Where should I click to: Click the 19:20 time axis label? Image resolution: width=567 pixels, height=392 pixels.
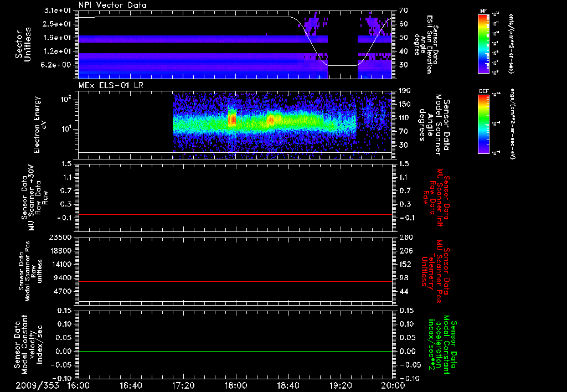[341, 385]
